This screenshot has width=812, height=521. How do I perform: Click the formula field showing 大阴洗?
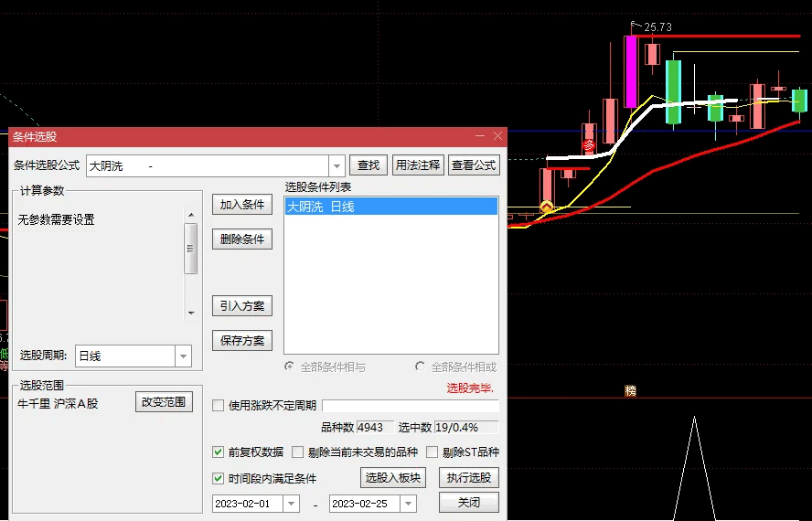tap(208, 166)
